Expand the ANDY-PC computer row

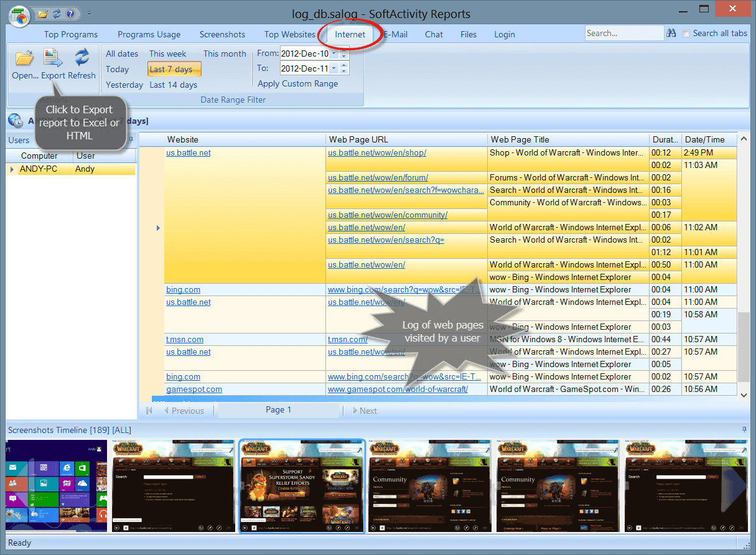pos(12,169)
